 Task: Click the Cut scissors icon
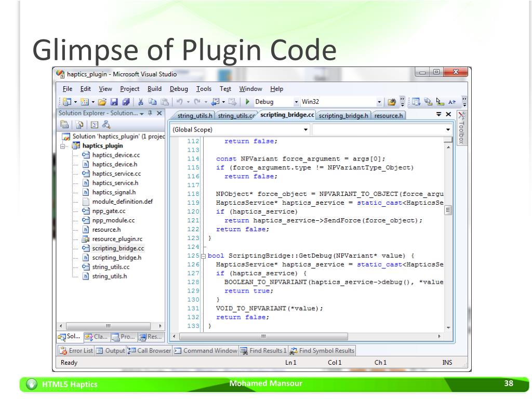(140, 102)
